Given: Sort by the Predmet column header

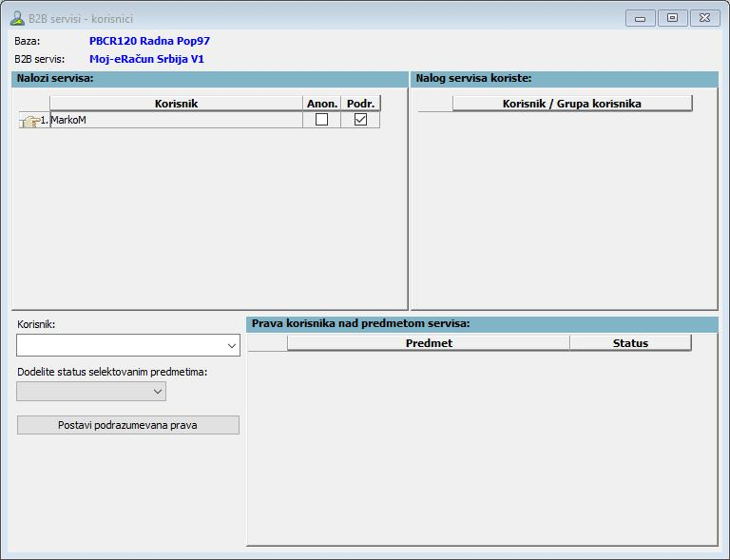Looking at the screenshot, I should (x=428, y=343).
